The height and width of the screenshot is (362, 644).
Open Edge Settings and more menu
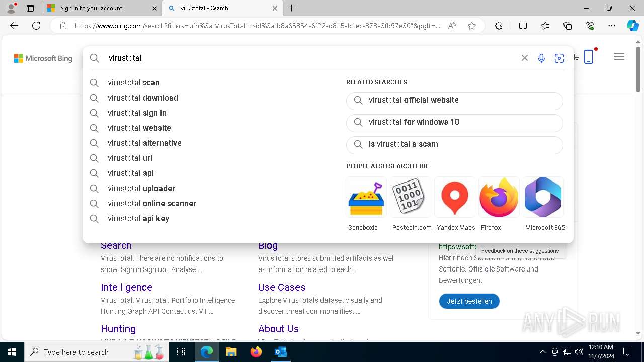612,26
